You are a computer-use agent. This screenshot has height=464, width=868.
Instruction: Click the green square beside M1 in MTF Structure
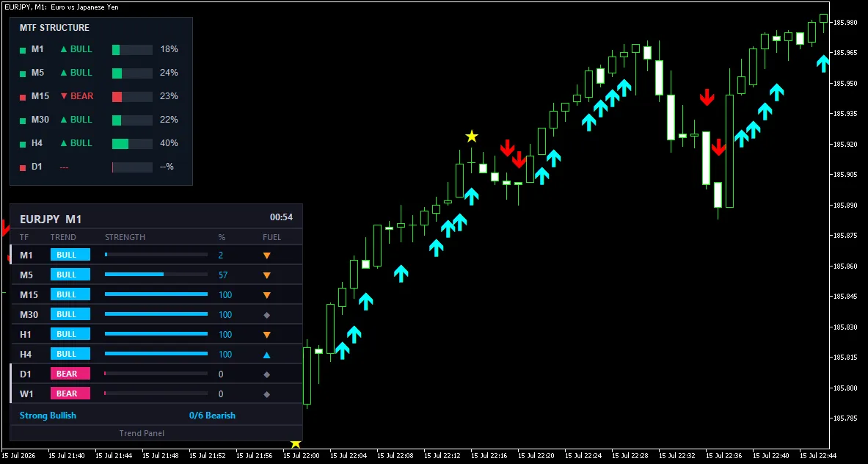[23, 51]
